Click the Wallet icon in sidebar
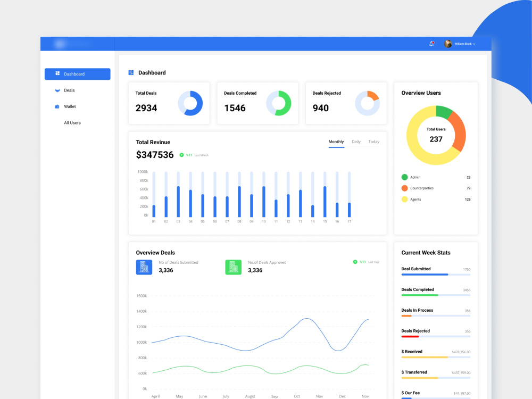 pos(57,106)
